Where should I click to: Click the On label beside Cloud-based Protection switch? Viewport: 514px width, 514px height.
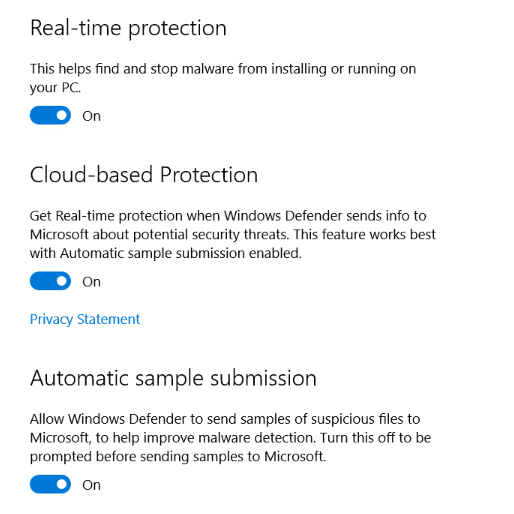click(x=91, y=282)
